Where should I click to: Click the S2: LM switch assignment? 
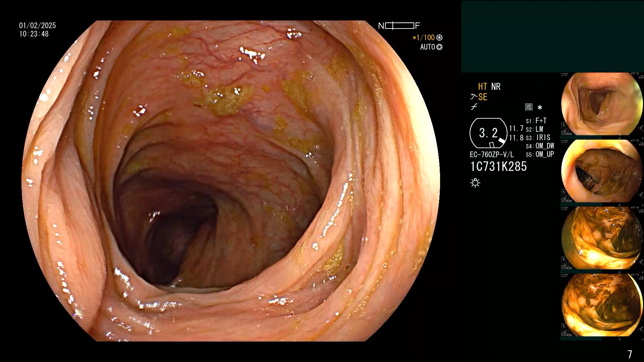click(x=534, y=129)
